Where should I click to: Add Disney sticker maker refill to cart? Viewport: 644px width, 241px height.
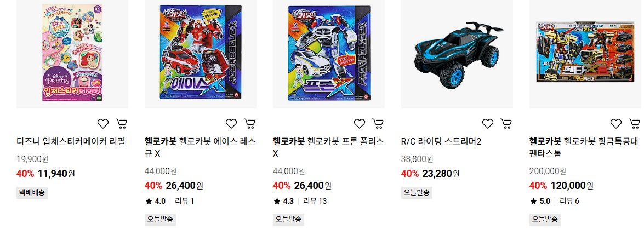[121, 124]
